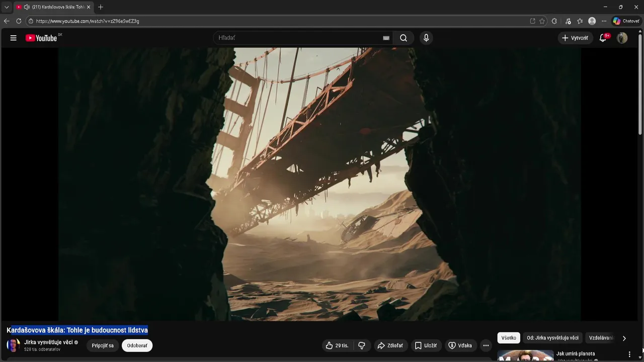Show next filter chips with arrow
Image resolution: width=644 pixels, height=362 pixels.
(624, 338)
